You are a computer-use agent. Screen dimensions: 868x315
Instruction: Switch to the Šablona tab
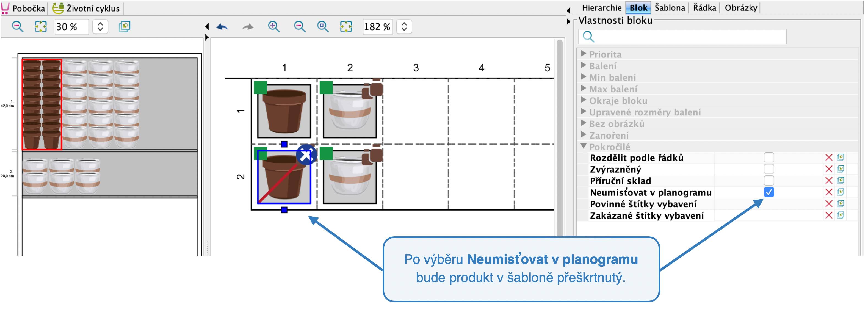(x=670, y=8)
